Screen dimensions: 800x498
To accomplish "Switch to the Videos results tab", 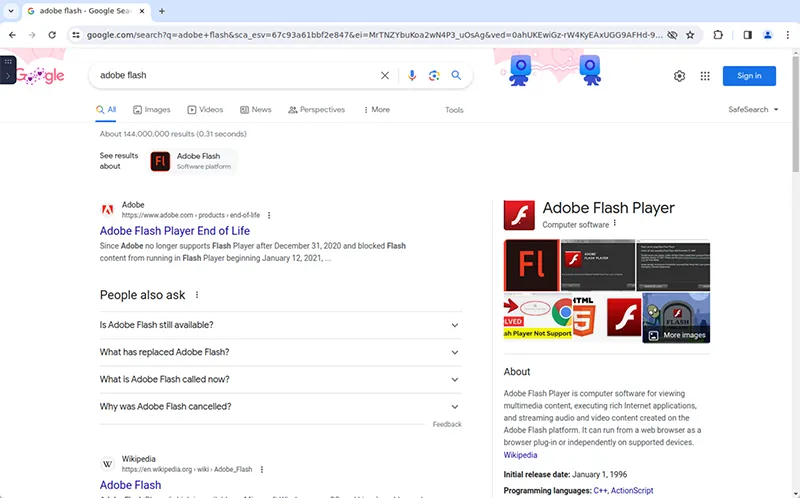I will pos(204,110).
